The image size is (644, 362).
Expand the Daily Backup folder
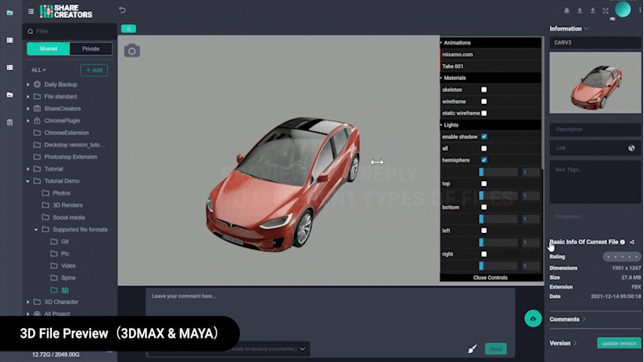28,84
